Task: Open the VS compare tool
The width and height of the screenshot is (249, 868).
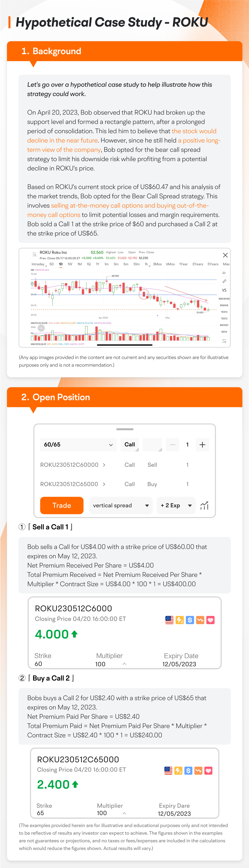Action: [224, 290]
